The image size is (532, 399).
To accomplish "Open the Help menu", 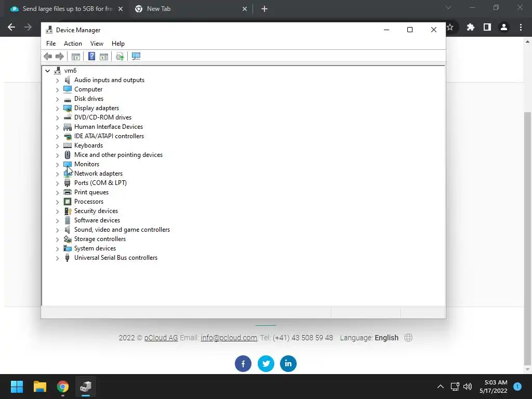I will tap(118, 44).
